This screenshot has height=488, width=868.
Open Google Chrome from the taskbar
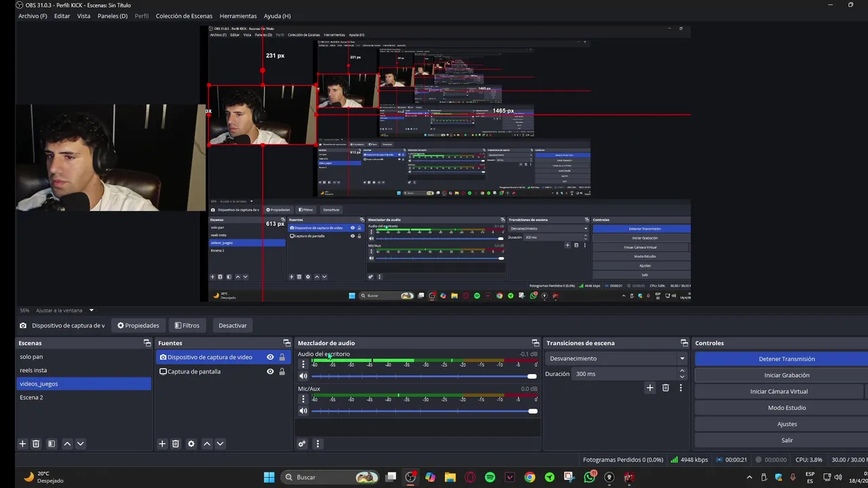point(530,477)
